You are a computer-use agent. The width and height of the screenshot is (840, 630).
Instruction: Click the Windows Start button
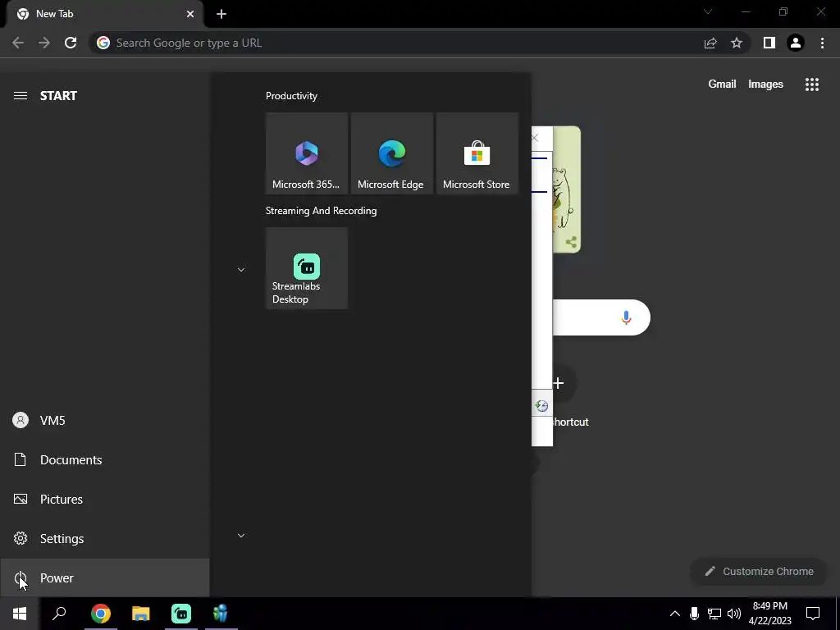pyautogui.click(x=20, y=614)
